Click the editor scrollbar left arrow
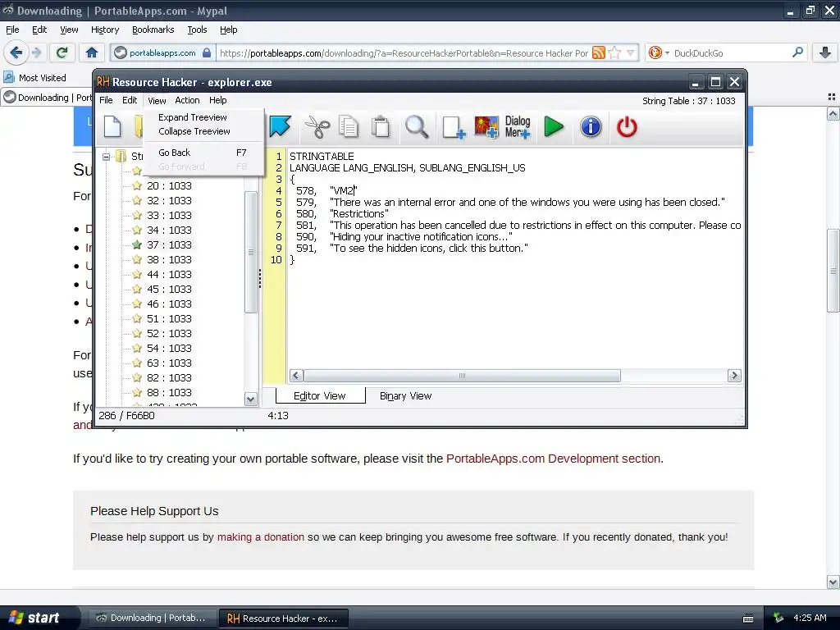840x630 pixels. [296, 376]
